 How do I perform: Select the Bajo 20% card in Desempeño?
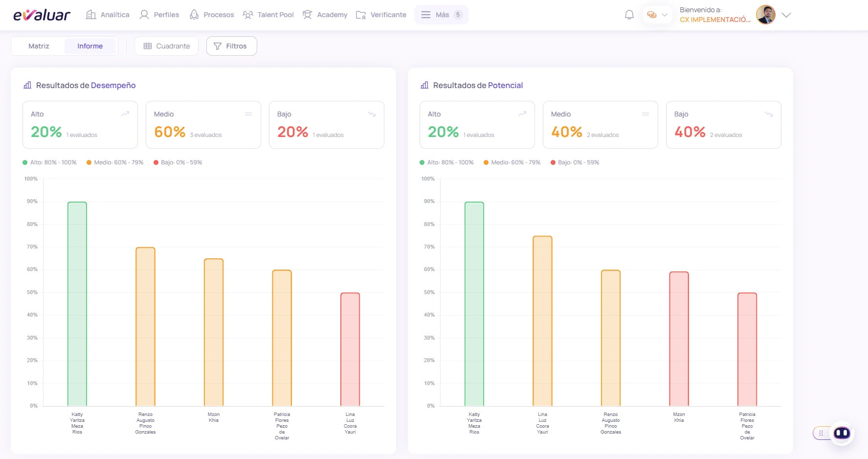click(x=327, y=125)
